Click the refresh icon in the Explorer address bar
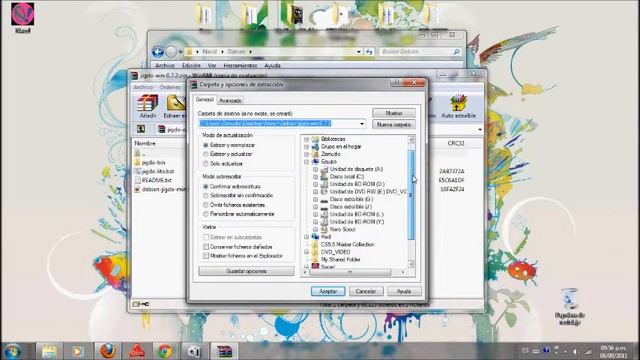640x360 pixels. click(x=369, y=52)
